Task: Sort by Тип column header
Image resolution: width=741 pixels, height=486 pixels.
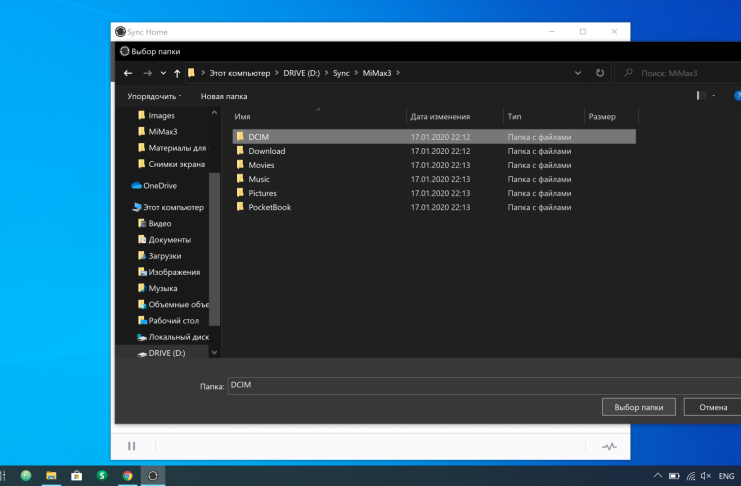Action: 514,117
